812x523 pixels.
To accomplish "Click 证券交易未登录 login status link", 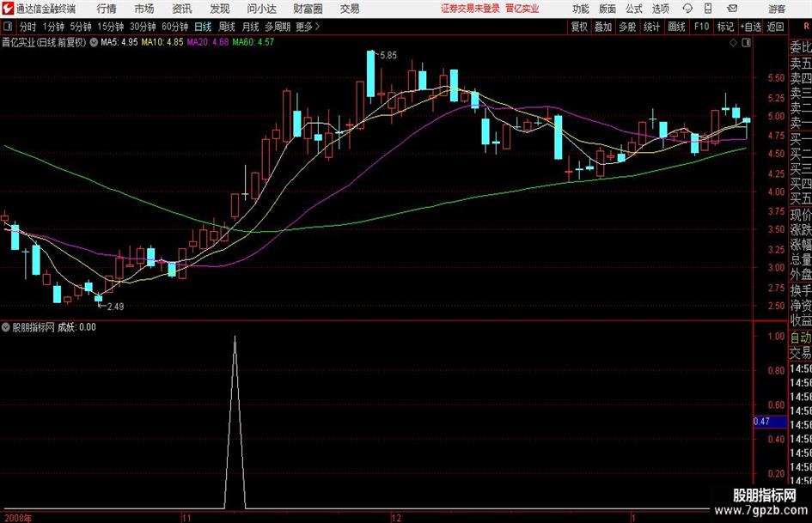I will (x=470, y=9).
